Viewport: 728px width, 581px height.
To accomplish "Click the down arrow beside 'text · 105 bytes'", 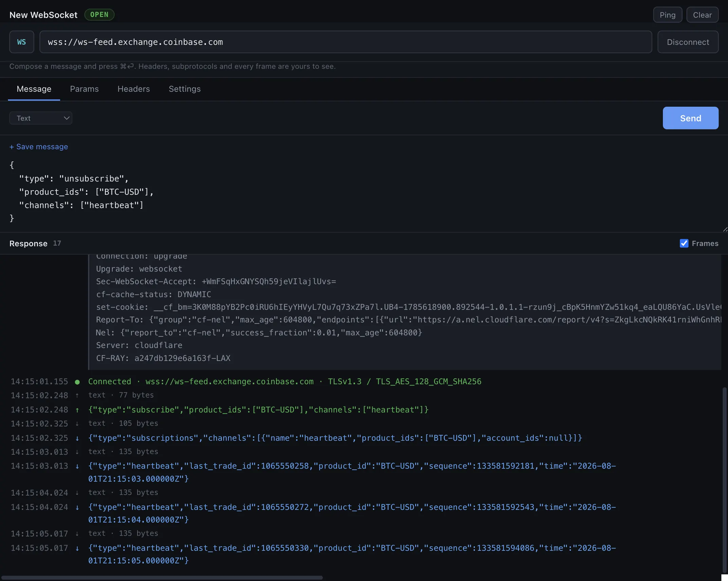I will tap(77, 424).
